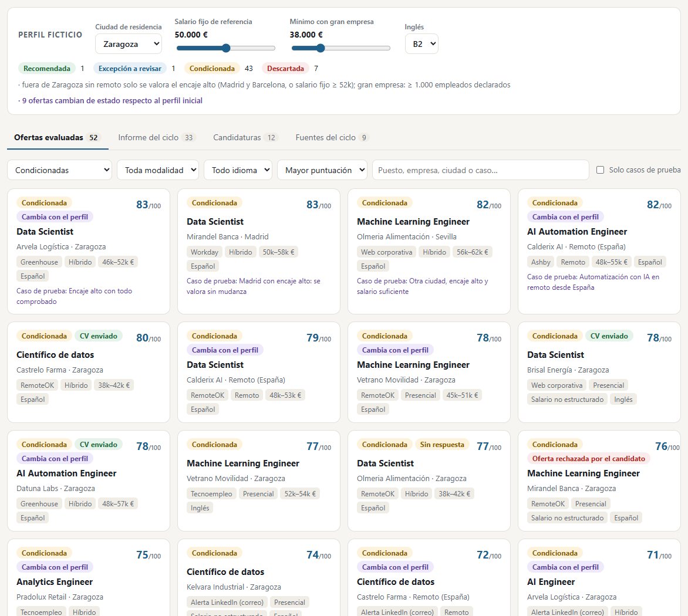Open the Candidaturas tab
The height and width of the screenshot is (616, 688).
(x=246, y=138)
